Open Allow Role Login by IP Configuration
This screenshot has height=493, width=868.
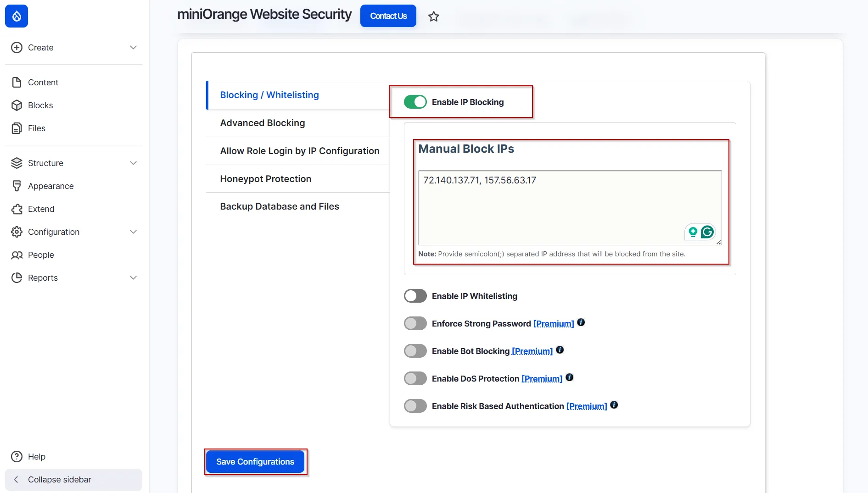coord(298,151)
